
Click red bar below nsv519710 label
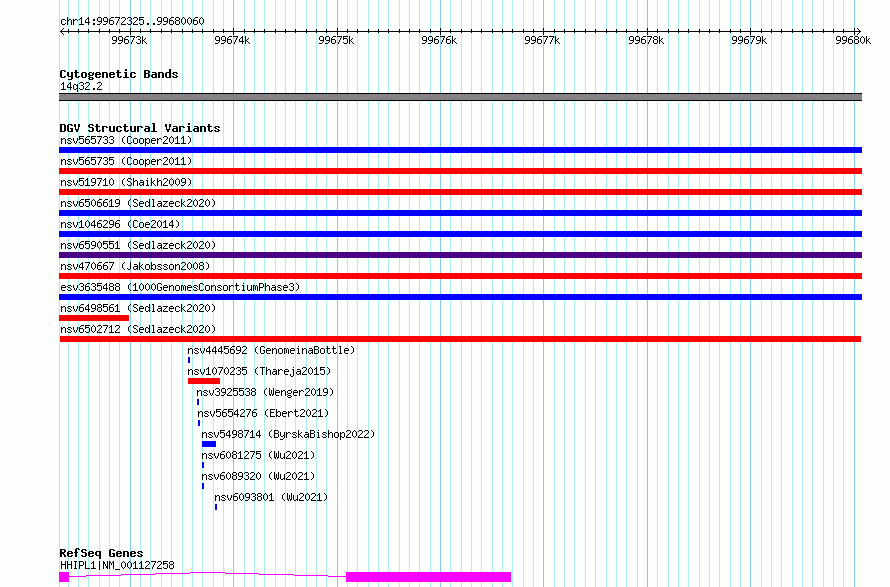(x=460, y=192)
